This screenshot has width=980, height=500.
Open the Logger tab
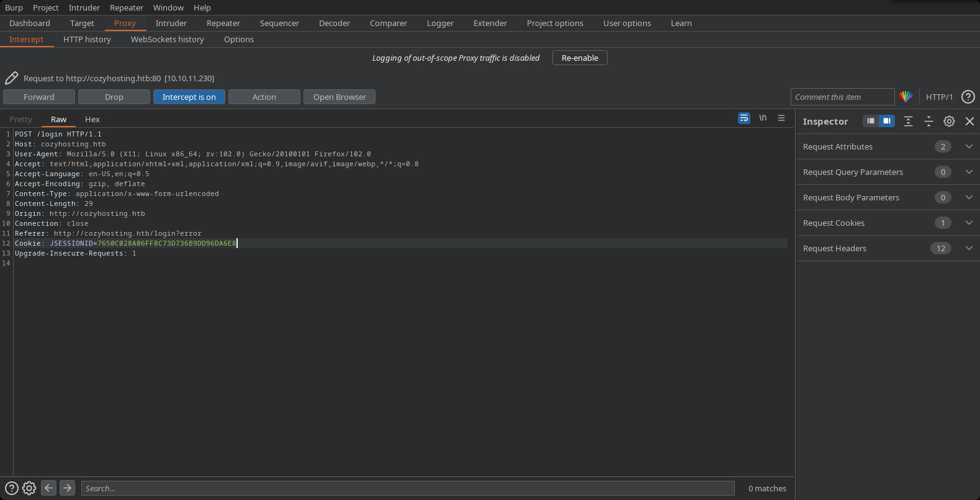click(x=440, y=23)
